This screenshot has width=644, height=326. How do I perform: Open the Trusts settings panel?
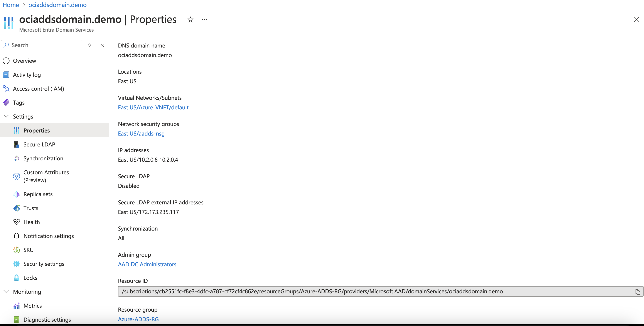[31, 208]
